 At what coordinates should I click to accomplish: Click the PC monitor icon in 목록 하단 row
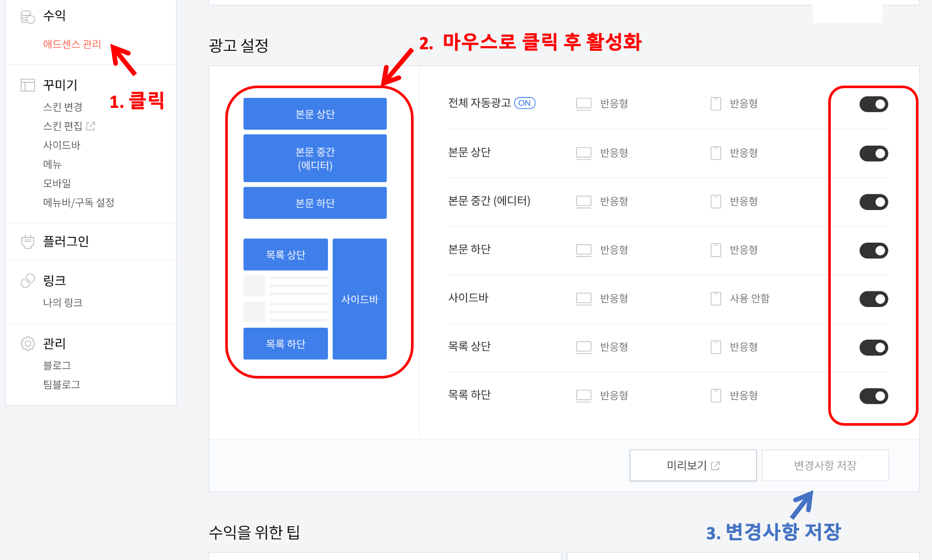584,396
